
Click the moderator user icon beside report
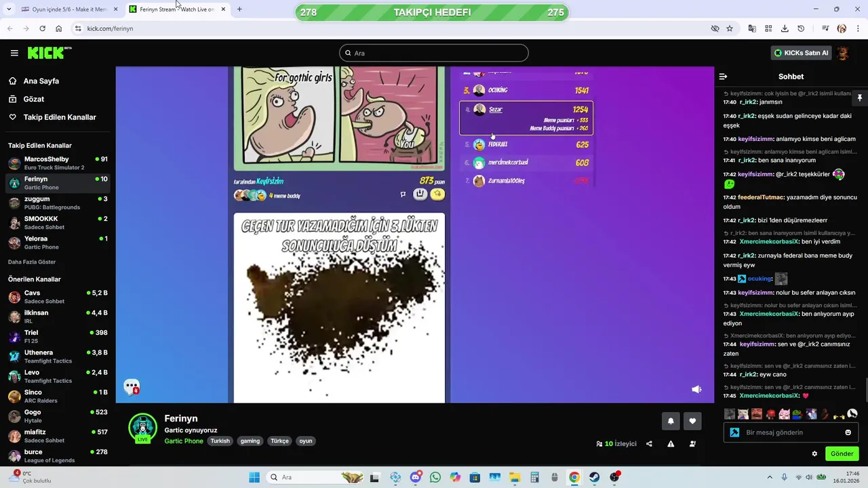tap(692, 444)
